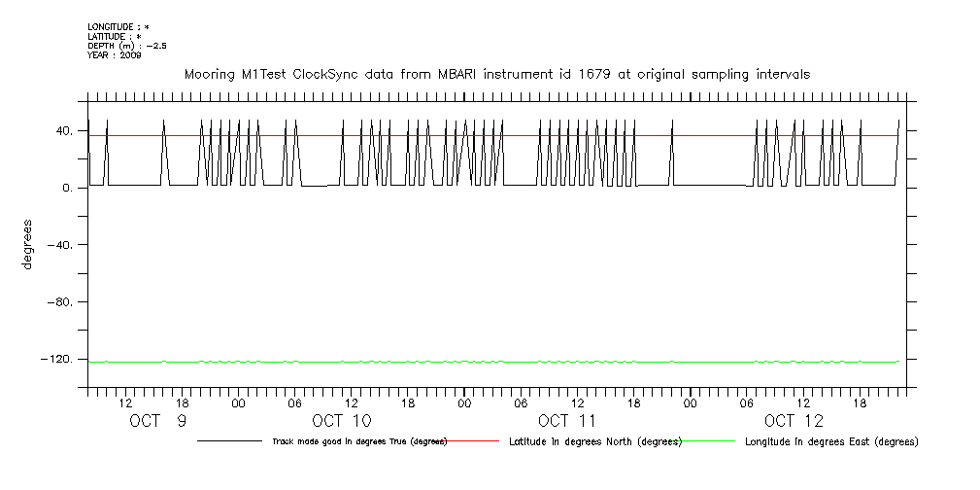The image size is (980, 490).
Task: Select the OCT 12 date label
Action: pos(794,421)
